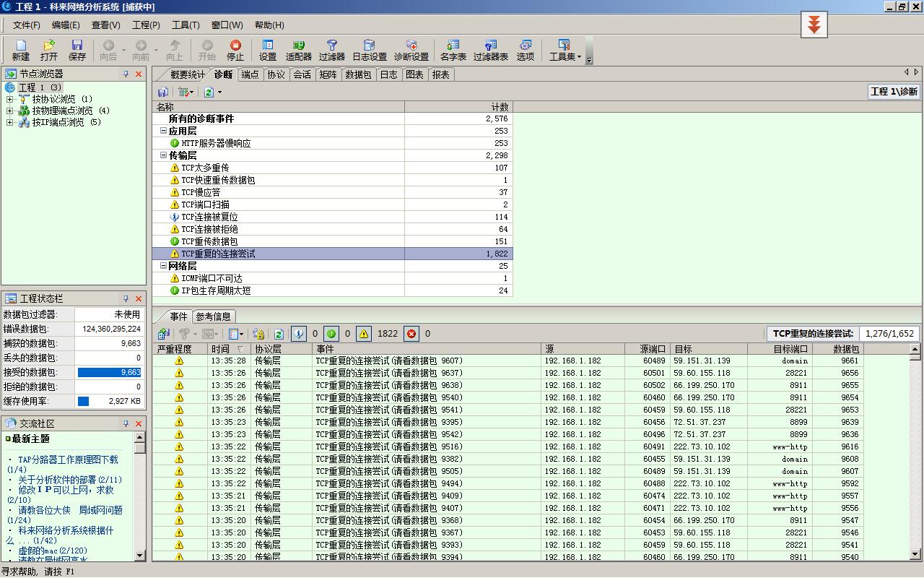This screenshot has height=578, width=924.
Task: Stop the packet capture
Action: click(235, 49)
